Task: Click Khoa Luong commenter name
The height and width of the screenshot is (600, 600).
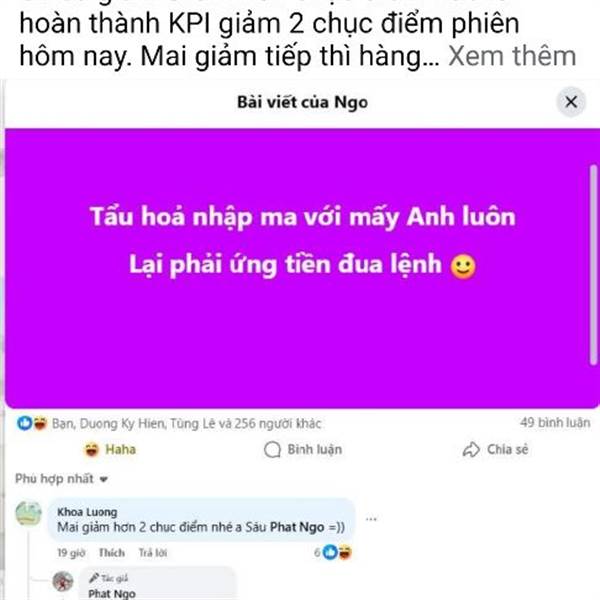Action: pyautogui.click(x=87, y=512)
